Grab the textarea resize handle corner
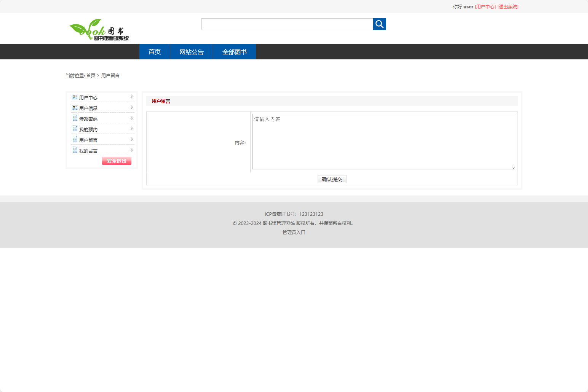Image resolution: width=588 pixels, height=392 pixels. coord(513,167)
